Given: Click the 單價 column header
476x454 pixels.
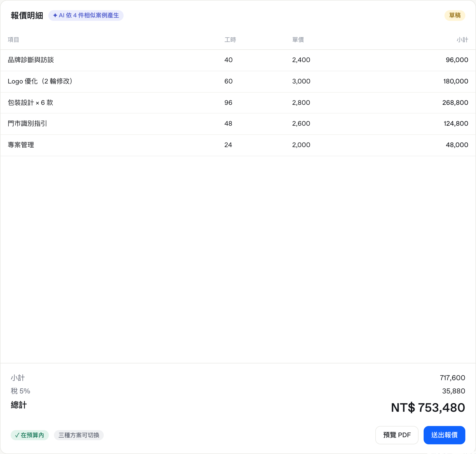Looking at the screenshot, I should point(298,40).
